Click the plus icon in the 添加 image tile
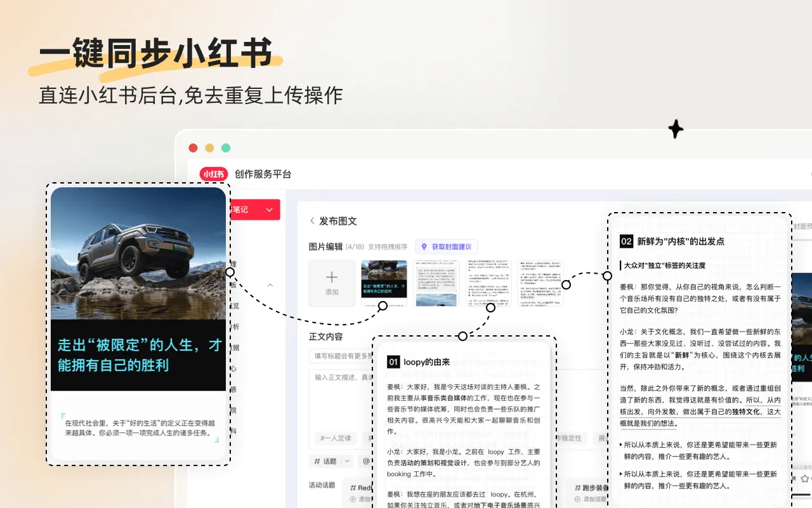Image resolution: width=812 pixels, height=508 pixels. (331, 276)
